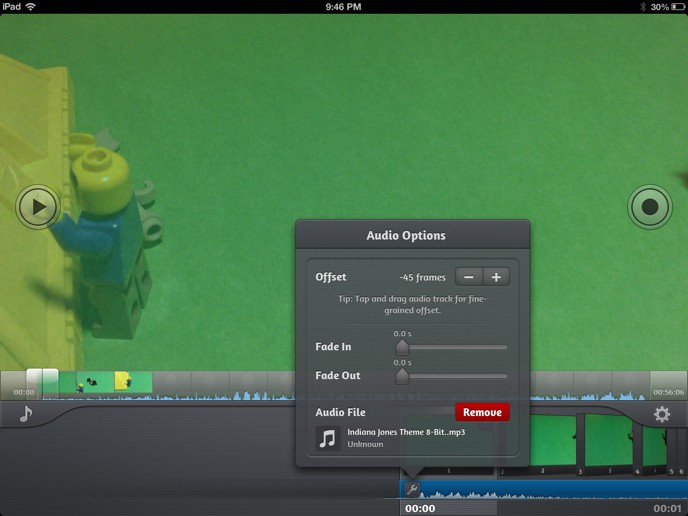Viewport: 688px width, 516px height.
Task: Increase offset with plus button
Action: (x=496, y=277)
